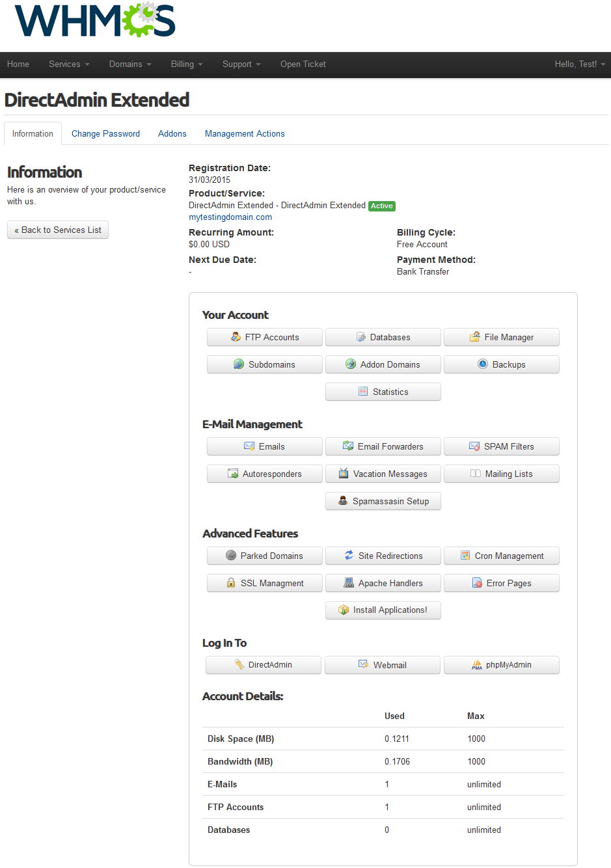Expand the Billing dropdown menu
Viewport: 611px width, 868px height.
pos(187,64)
